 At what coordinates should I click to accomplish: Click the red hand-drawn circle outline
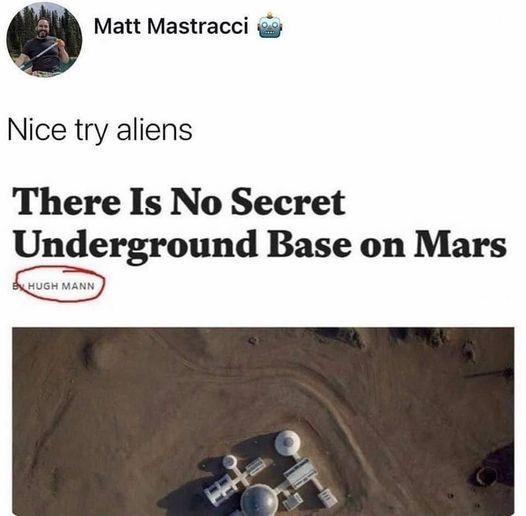click(x=60, y=284)
